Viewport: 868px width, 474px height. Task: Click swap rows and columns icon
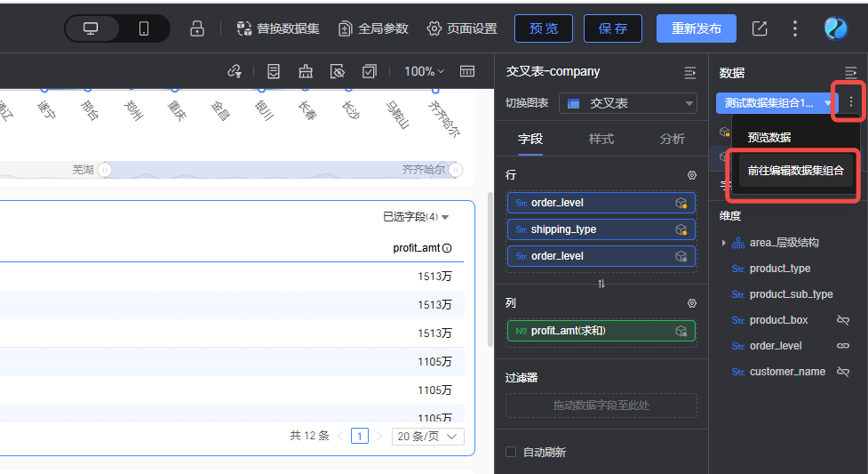tap(601, 284)
